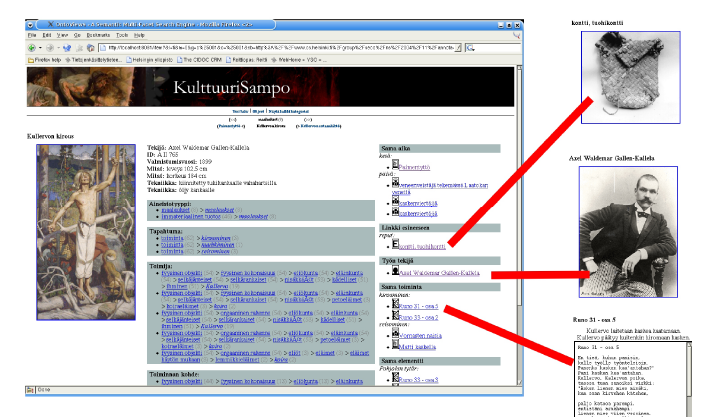The height and width of the screenshot is (417, 722).
Task: Click the Runo 31 text box scrollbar
Action: tap(689, 379)
